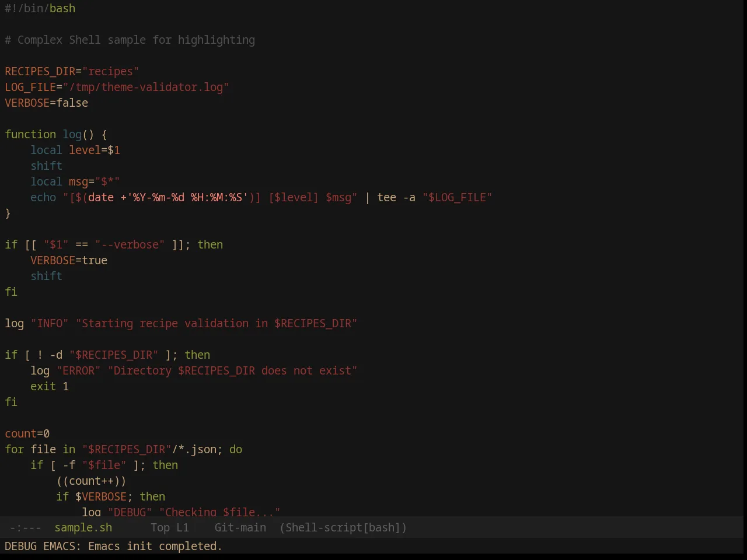Click the Top position indicator in mode line
This screenshot has height=560, width=747.
[x=160, y=527]
